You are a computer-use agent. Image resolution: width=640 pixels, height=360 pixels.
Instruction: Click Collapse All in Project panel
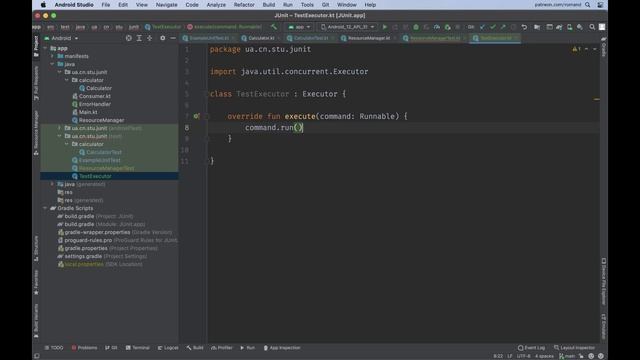click(x=149, y=38)
